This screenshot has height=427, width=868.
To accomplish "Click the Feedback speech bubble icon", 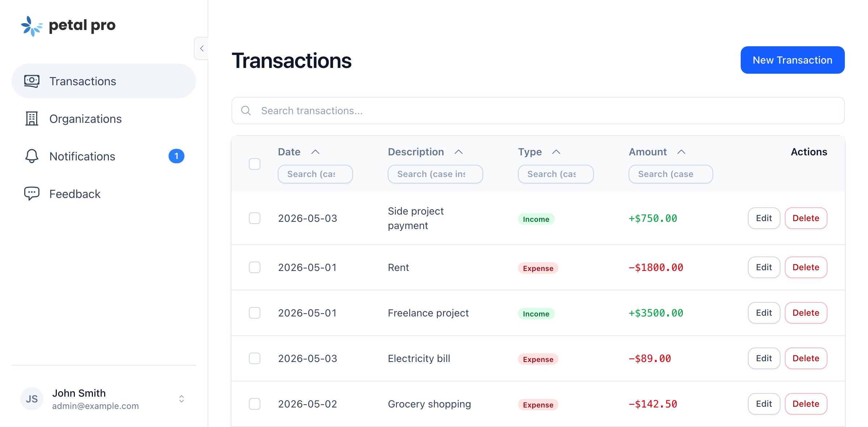I will tap(32, 194).
